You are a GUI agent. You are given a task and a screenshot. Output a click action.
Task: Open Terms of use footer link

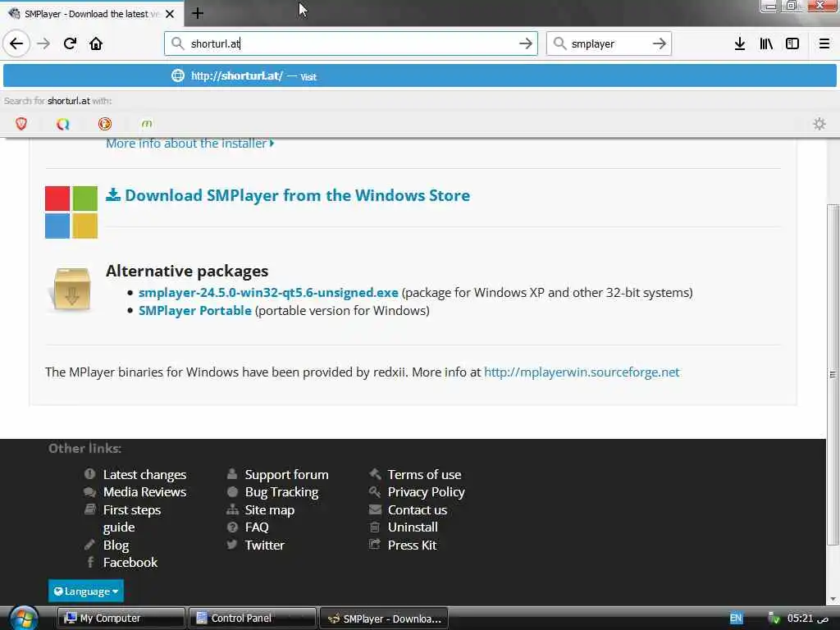pos(424,475)
